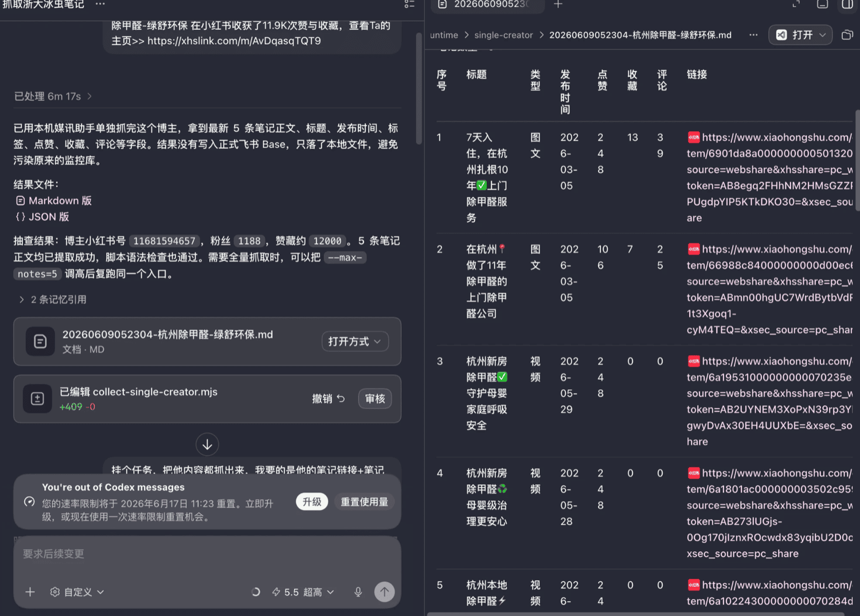This screenshot has width=860, height=616.
Task: Open the breadcrumb more options ellipsis
Action: click(x=753, y=35)
